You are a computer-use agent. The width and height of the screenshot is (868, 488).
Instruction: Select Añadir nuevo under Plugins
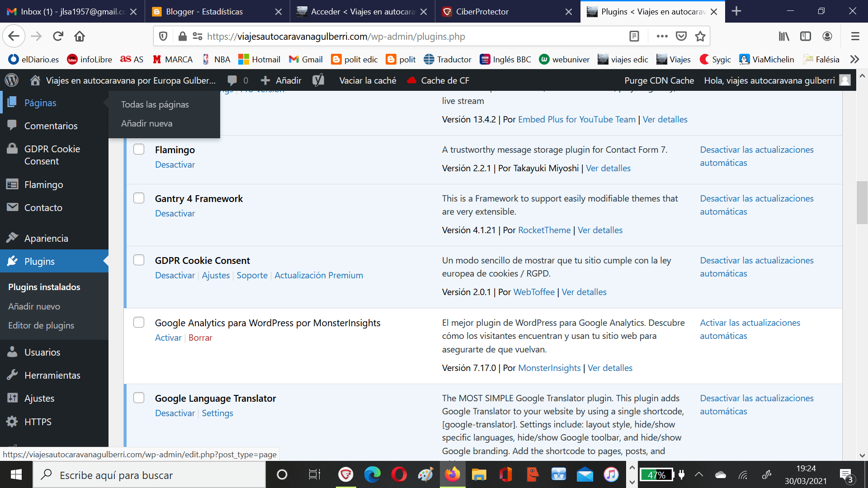click(34, 306)
